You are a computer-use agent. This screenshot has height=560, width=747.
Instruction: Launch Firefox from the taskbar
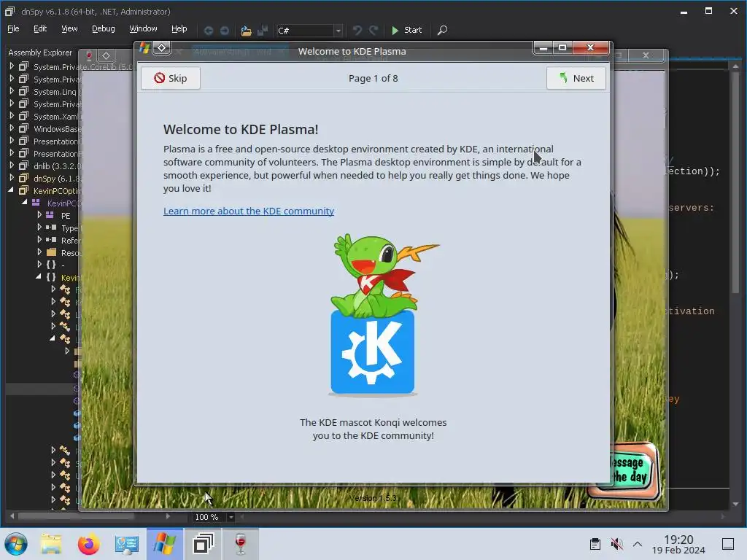88,544
